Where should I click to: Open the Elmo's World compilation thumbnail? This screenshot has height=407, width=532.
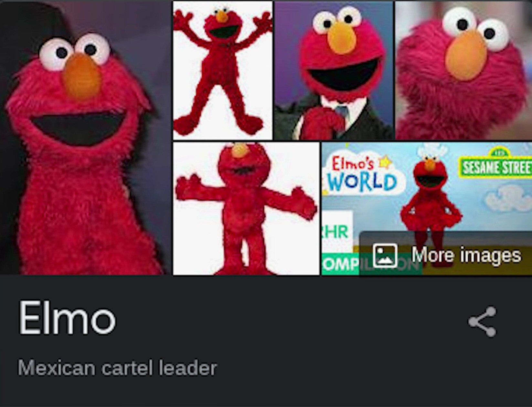pyautogui.click(x=427, y=209)
